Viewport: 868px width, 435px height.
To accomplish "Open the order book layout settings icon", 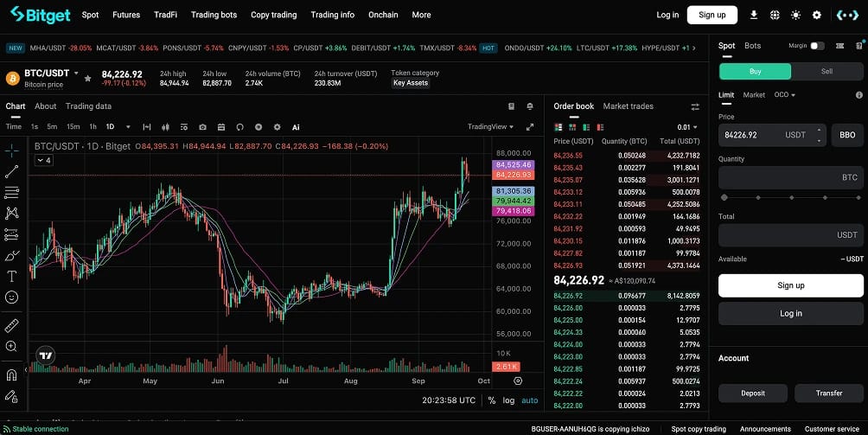I will click(695, 106).
